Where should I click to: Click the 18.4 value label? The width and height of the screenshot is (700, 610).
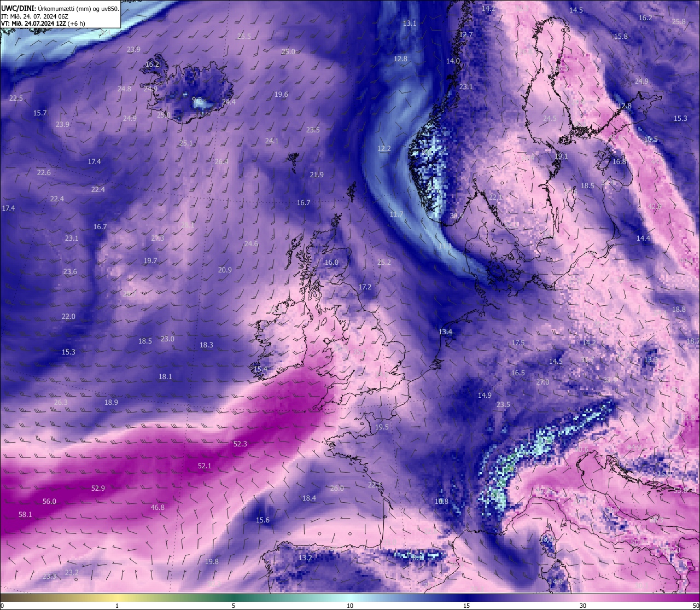point(309,498)
